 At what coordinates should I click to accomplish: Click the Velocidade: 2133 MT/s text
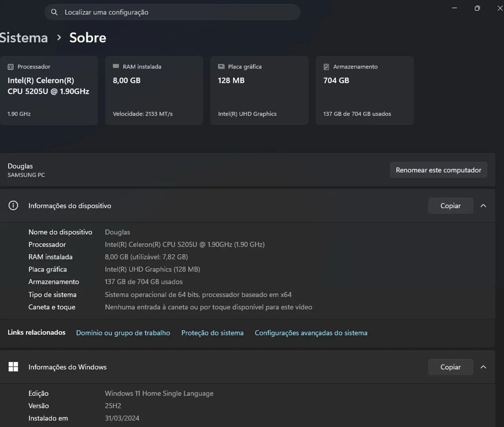point(143,114)
